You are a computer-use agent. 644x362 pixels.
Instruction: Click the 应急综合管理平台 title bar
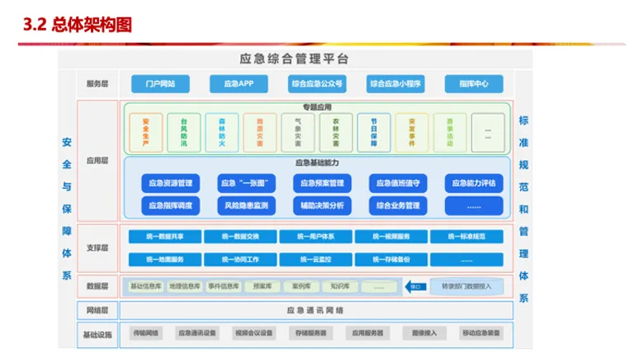point(295,59)
